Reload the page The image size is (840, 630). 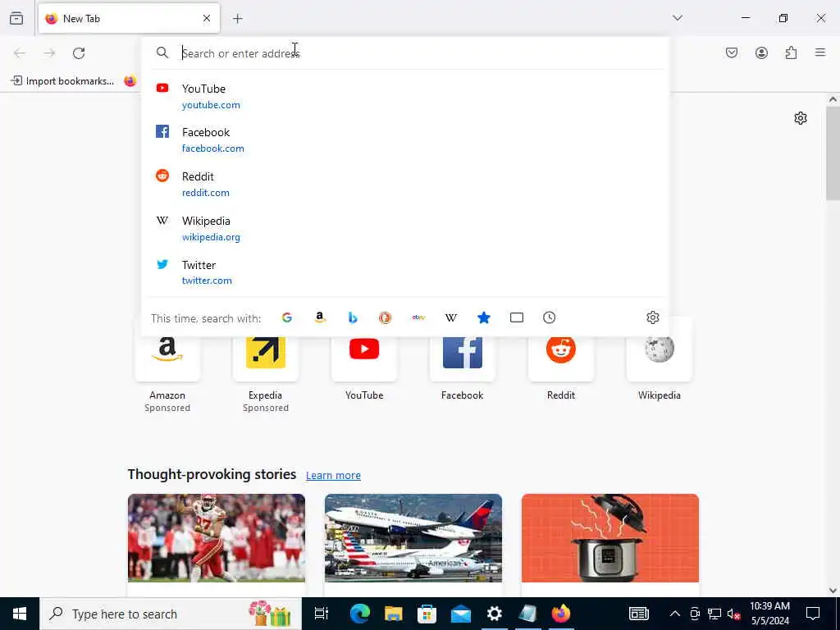(x=79, y=53)
